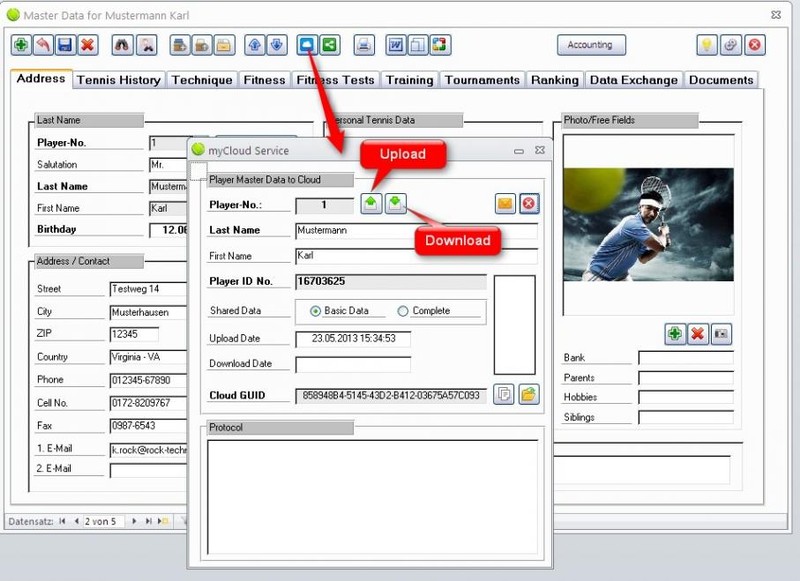Copy the Cloud GUID with copy icon

[506, 395]
